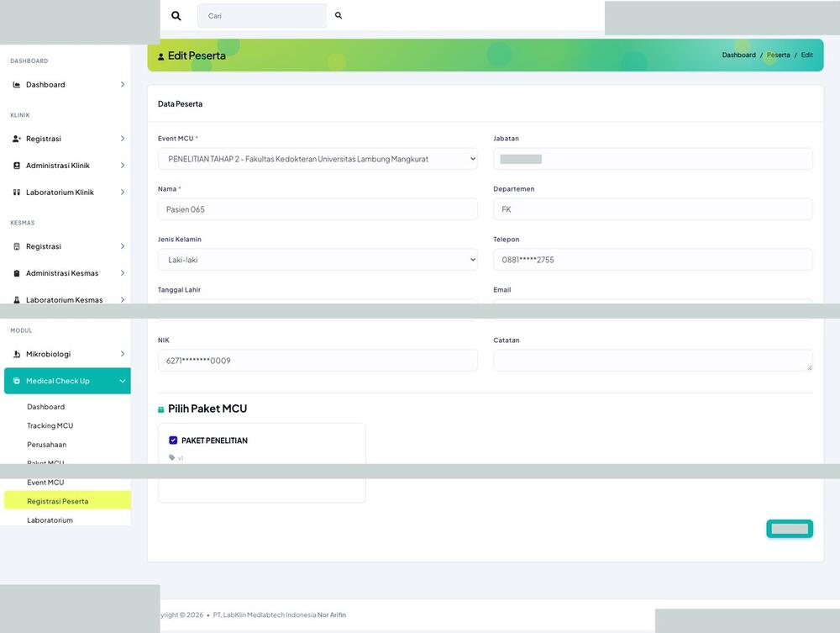This screenshot has width=840, height=633.
Task: Click the Jabatan input field
Action: [x=653, y=159]
